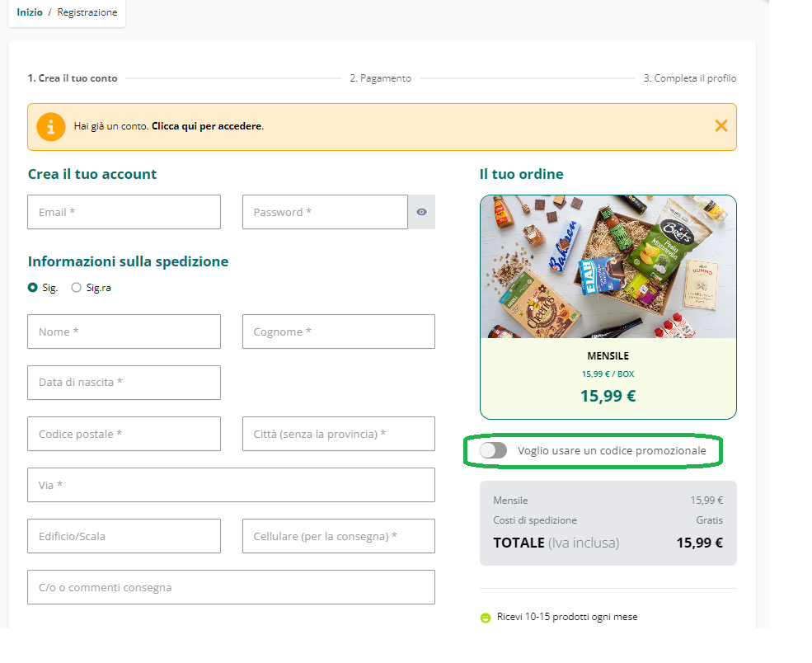Select the Sig.ra radio option
This screenshot has width=812, height=663.
[x=76, y=288]
